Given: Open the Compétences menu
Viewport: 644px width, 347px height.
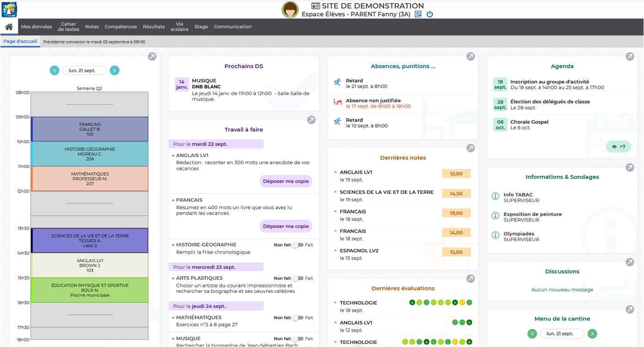Looking at the screenshot, I should tap(121, 27).
